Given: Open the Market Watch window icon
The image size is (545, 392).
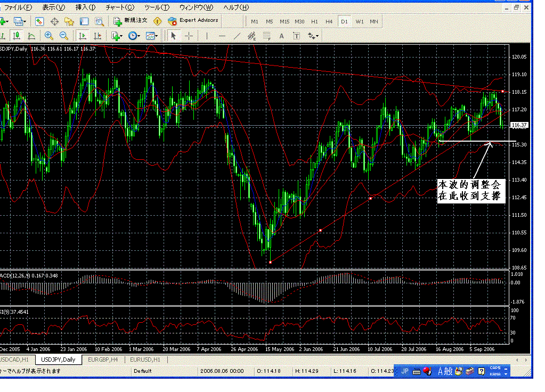Looking at the screenshot, I should [39, 21].
